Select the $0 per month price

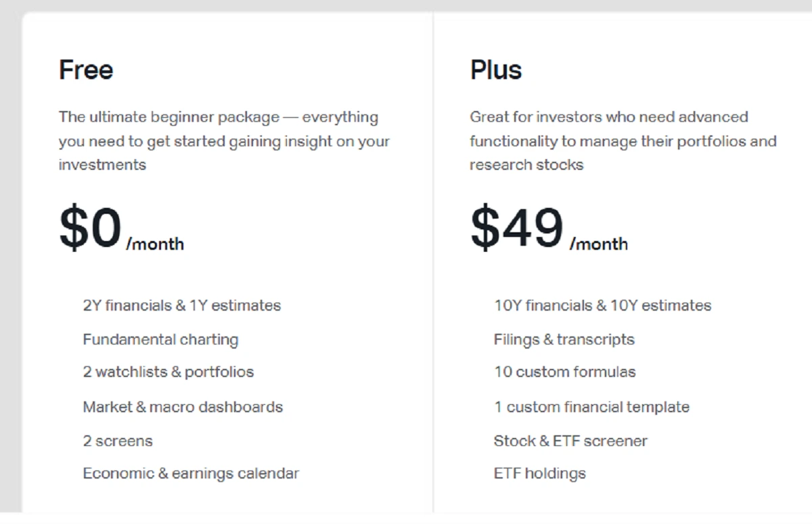tap(91, 229)
